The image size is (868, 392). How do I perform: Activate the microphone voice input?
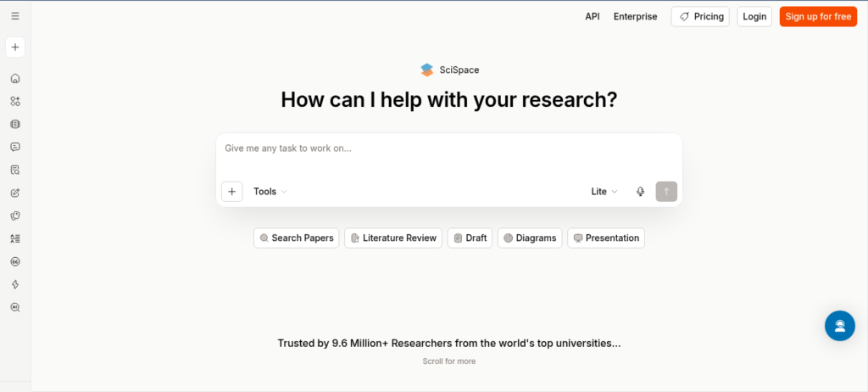641,191
